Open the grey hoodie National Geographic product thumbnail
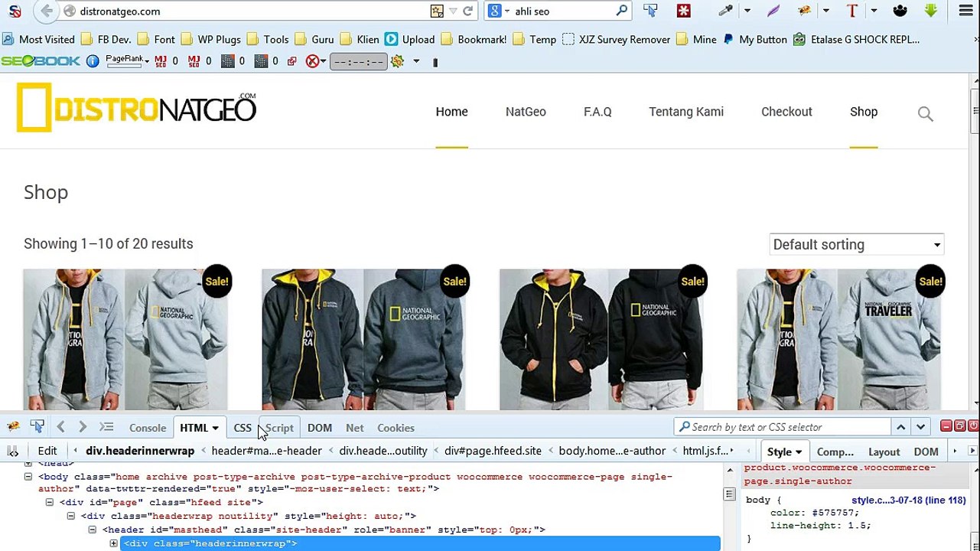Image resolution: width=980 pixels, height=551 pixels. coord(125,340)
